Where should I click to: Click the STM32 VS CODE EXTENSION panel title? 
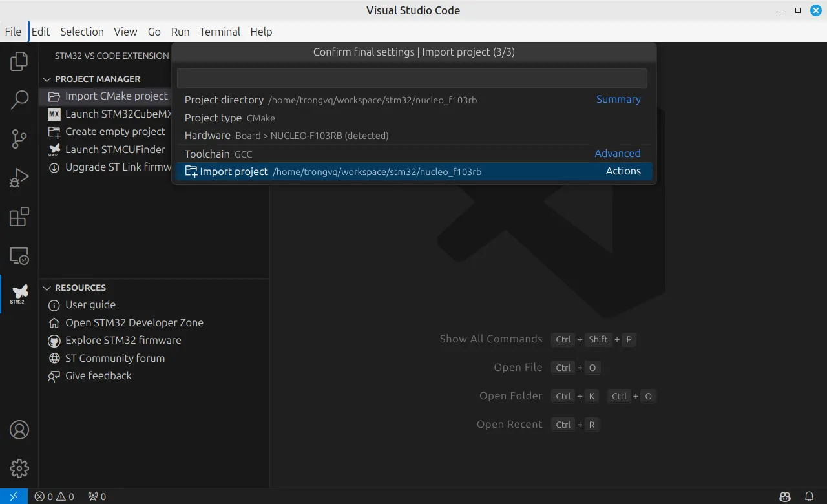[x=112, y=56]
